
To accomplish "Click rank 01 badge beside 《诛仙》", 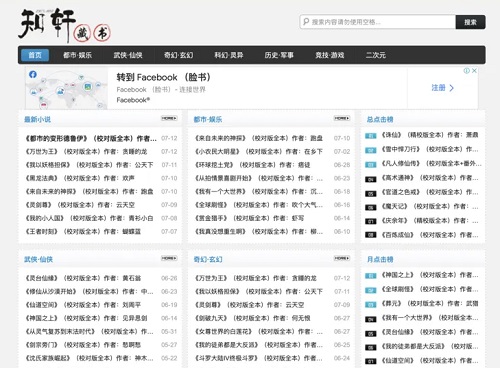I will pyautogui.click(x=370, y=136).
